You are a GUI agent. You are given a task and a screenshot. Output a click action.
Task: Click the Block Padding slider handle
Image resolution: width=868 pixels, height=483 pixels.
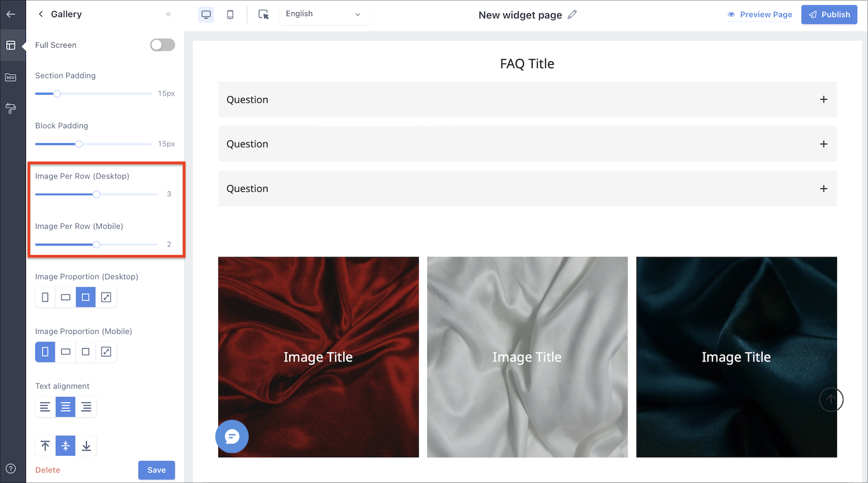(79, 144)
